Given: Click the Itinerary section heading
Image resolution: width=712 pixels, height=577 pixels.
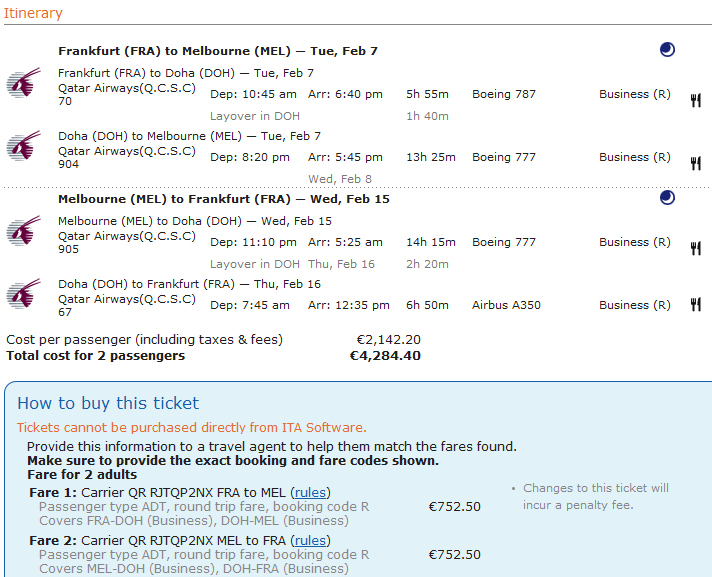Looking at the screenshot, I should click(x=34, y=14).
